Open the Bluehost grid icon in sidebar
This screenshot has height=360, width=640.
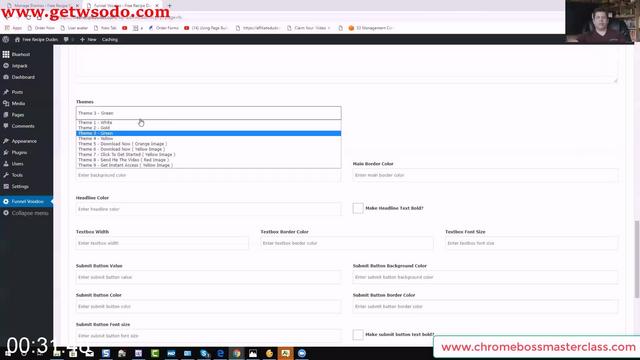point(6,54)
